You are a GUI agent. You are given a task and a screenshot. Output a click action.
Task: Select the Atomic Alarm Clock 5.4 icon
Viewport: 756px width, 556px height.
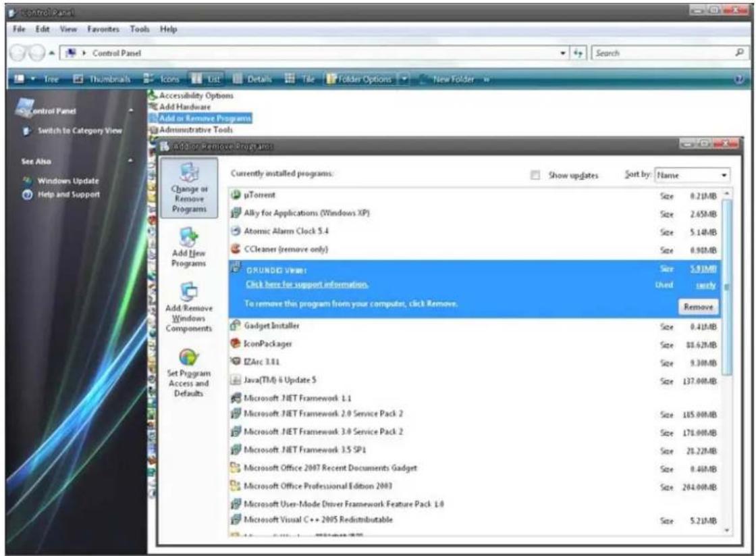tap(236, 231)
